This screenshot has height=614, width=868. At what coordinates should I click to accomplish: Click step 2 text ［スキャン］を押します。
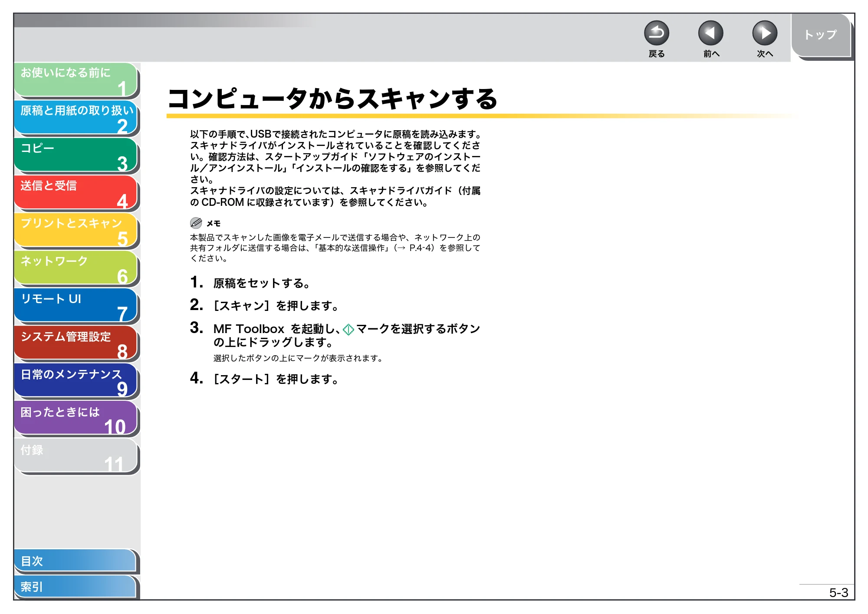coord(276,306)
